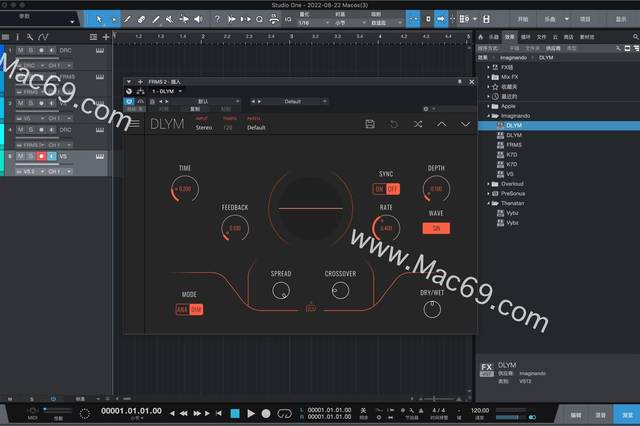Screen dimensions: 640x426
Task: Select the Paint (pencil) tool
Action: coord(156,19)
